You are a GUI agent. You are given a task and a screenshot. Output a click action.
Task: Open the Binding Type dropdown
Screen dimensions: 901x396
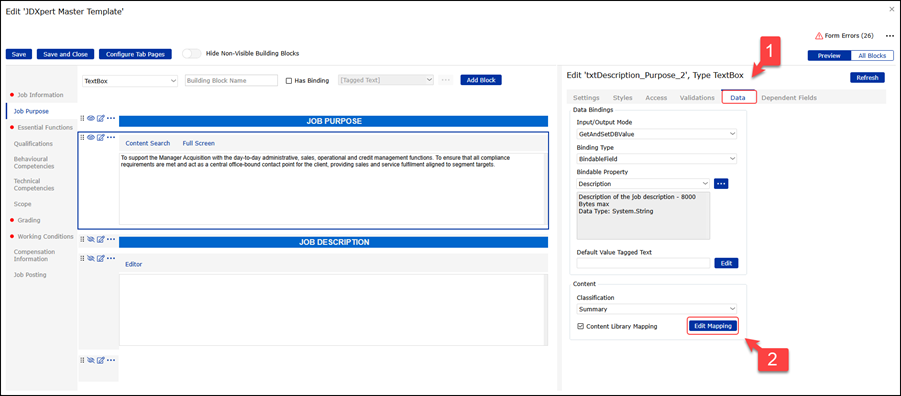tap(657, 158)
